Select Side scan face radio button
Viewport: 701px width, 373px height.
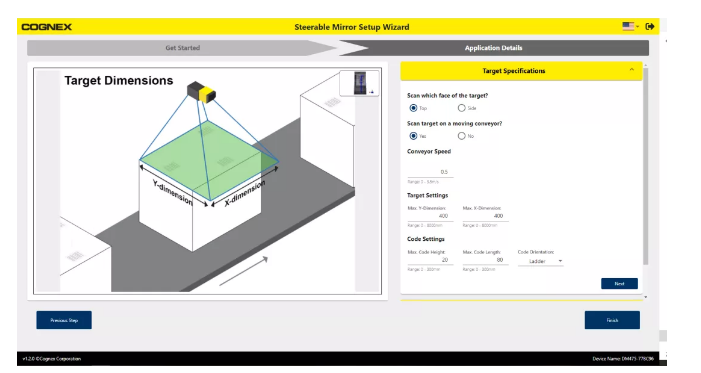point(461,108)
